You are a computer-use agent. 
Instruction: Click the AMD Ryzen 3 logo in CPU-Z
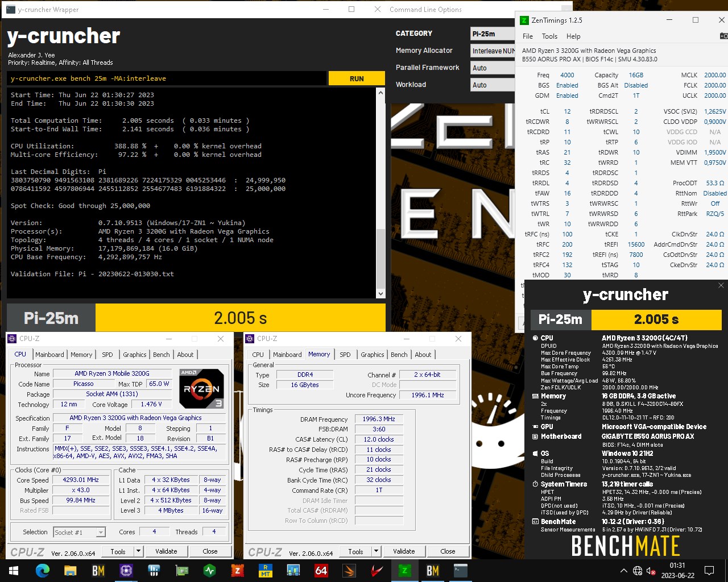click(x=202, y=389)
